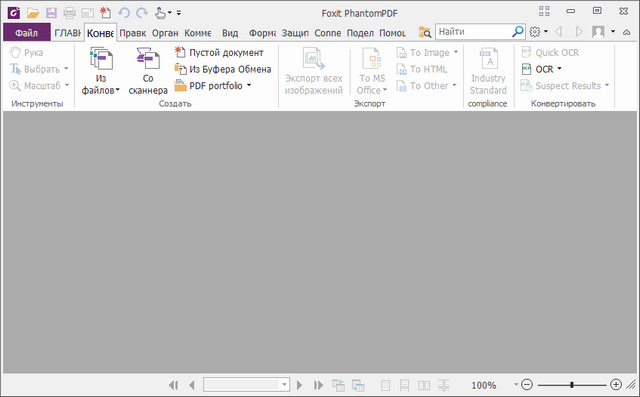Click the To HTML export button
Screen dimensions: 640x397
(422, 69)
